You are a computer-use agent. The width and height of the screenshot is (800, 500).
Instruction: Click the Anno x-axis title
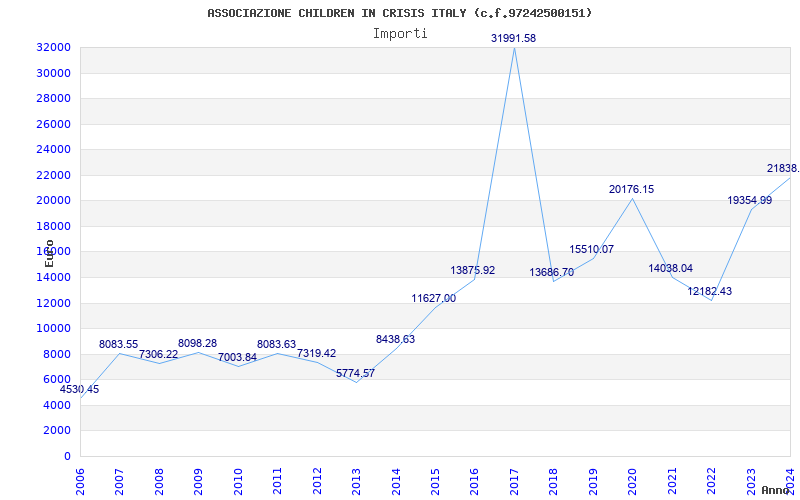pos(776,490)
